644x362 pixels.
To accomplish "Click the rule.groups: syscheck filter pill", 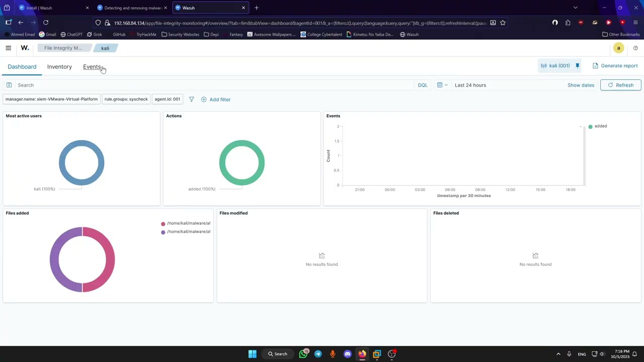I will point(126,99).
